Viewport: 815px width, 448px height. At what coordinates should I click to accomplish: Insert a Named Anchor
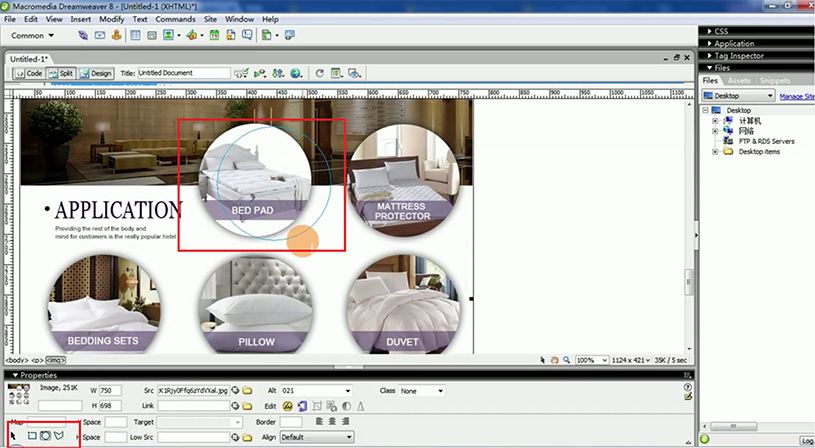tap(117, 35)
